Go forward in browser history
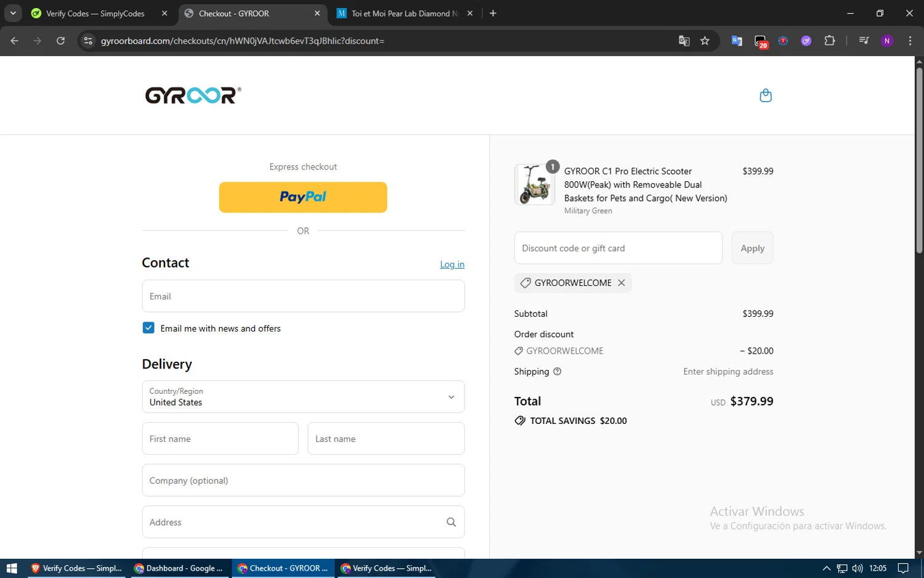 point(38,41)
